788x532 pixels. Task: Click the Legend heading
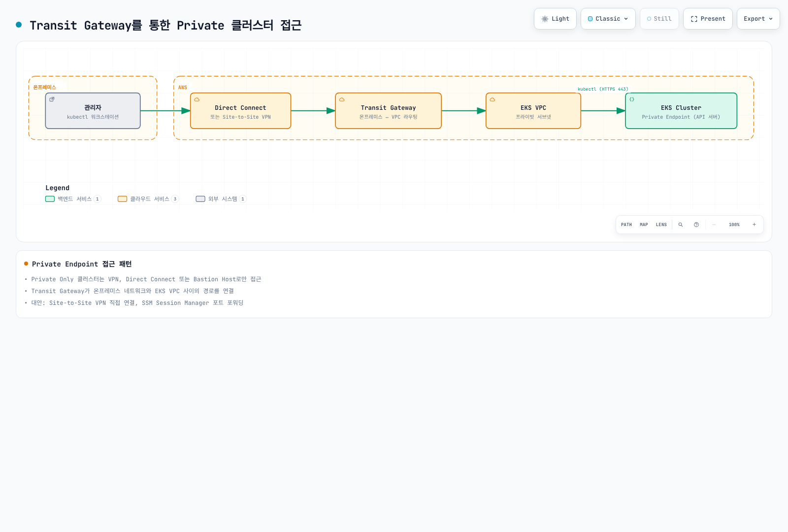(58, 188)
